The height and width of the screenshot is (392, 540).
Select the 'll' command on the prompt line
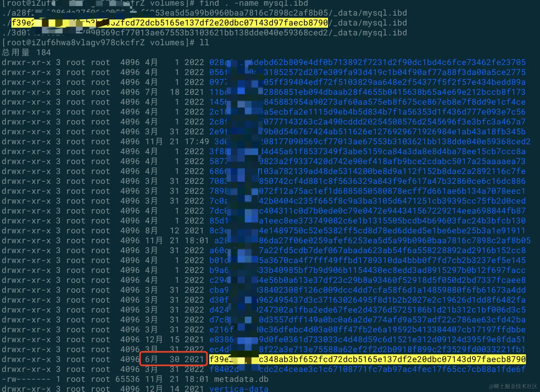coord(204,43)
